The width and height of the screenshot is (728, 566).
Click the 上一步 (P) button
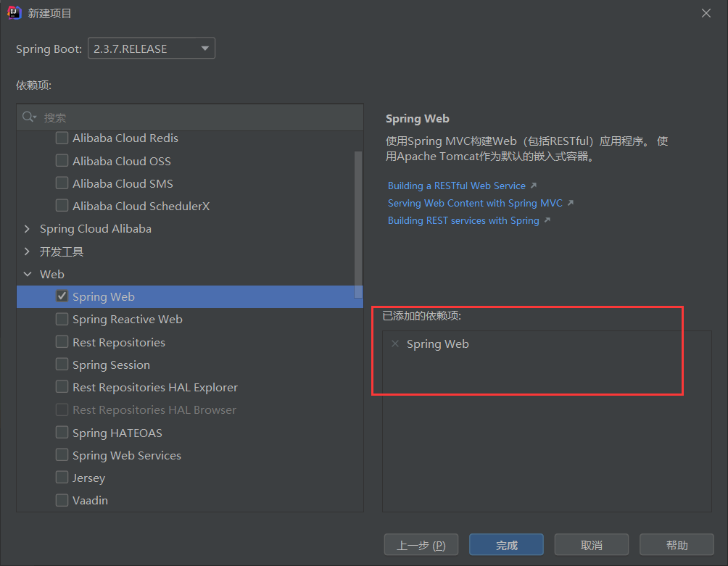421,545
